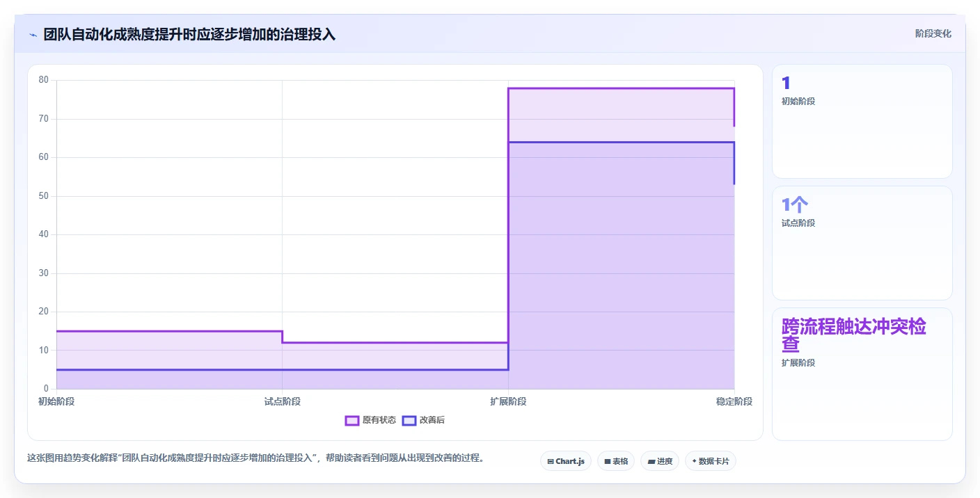Toggle the 原有状态 legend series
The width and height of the screenshot is (980, 498).
tap(371, 420)
